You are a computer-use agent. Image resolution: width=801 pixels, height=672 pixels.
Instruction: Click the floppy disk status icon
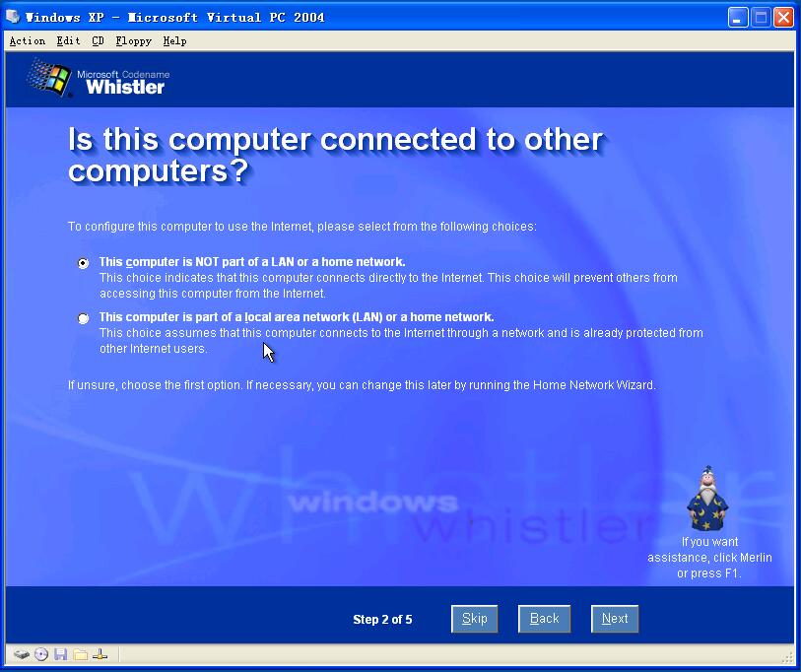point(61,654)
